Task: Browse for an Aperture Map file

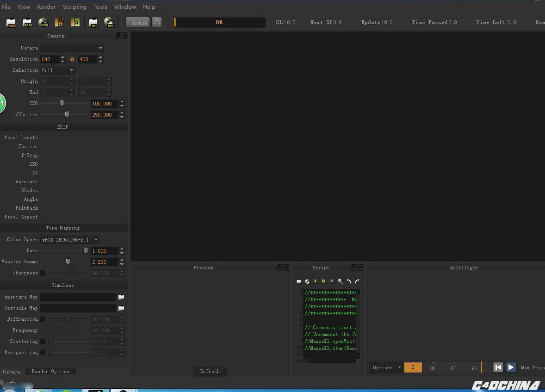Action: click(121, 297)
